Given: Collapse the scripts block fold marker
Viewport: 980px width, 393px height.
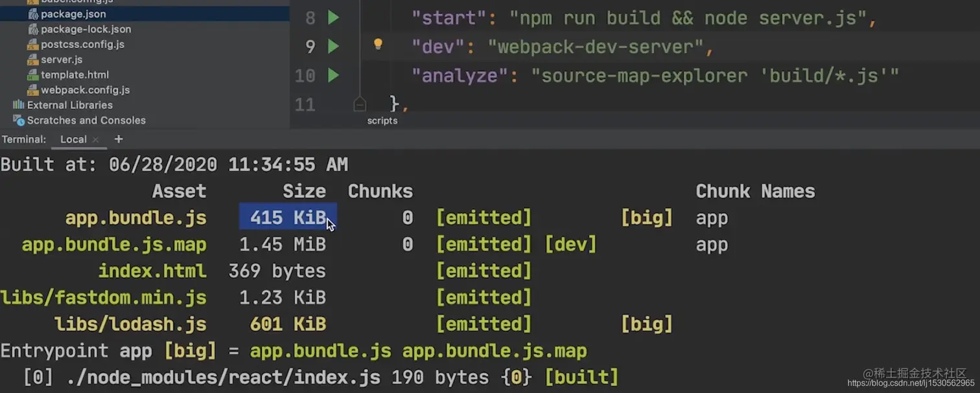Looking at the screenshot, I should 360,104.
